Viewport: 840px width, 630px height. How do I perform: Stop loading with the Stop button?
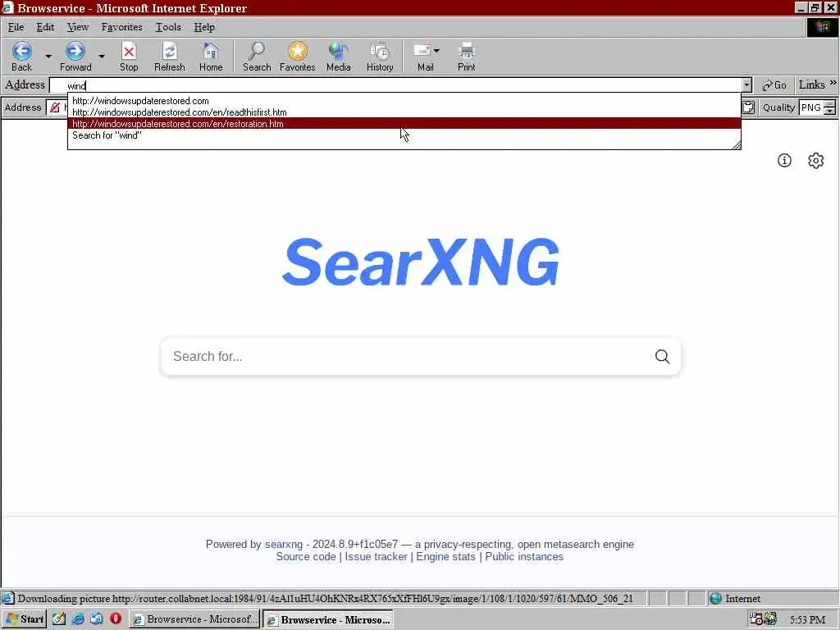129,57
